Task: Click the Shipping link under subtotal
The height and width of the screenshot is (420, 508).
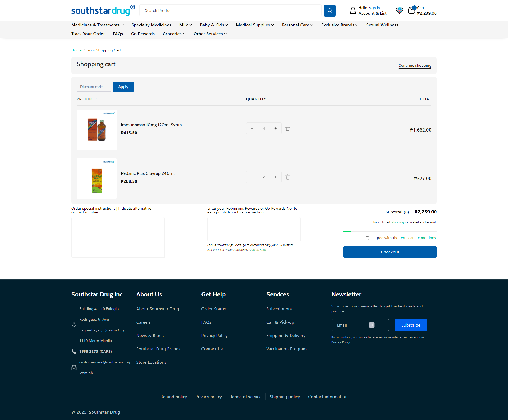Action: coord(398,222)
